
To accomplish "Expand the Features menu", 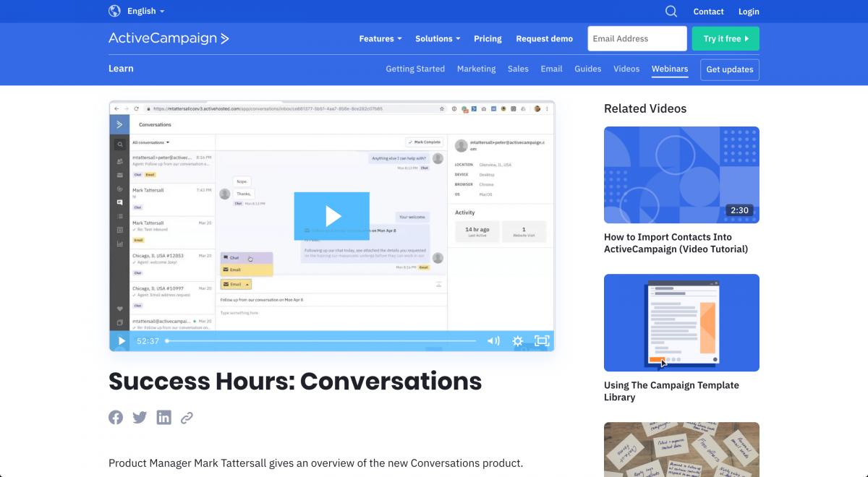I will [x=381, y=39].
